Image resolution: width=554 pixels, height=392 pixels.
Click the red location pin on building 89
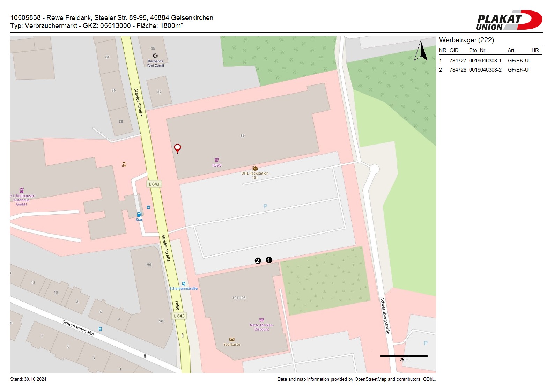pyautogui.click(x=177, y=148)
